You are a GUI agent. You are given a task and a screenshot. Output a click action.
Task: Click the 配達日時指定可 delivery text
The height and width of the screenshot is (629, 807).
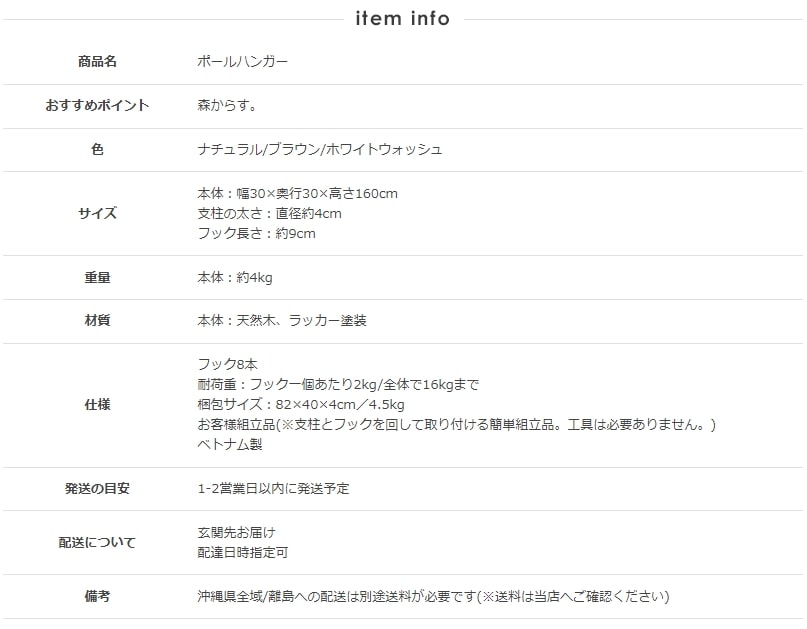pyautogui.click(x=244, y=552)
